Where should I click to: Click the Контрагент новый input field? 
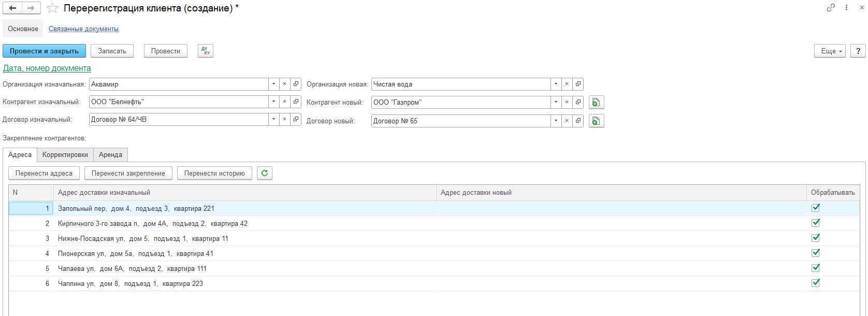(460, 103)
